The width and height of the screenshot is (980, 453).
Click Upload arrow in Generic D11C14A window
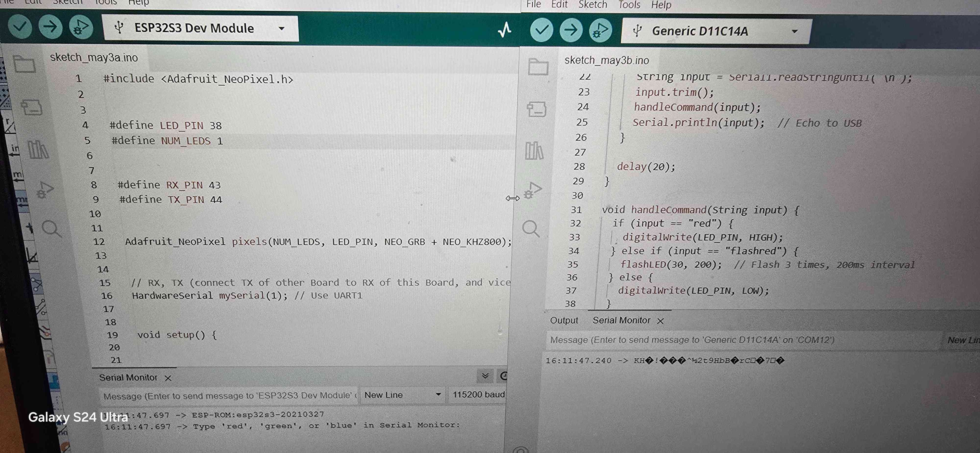(x=571, y=30)
